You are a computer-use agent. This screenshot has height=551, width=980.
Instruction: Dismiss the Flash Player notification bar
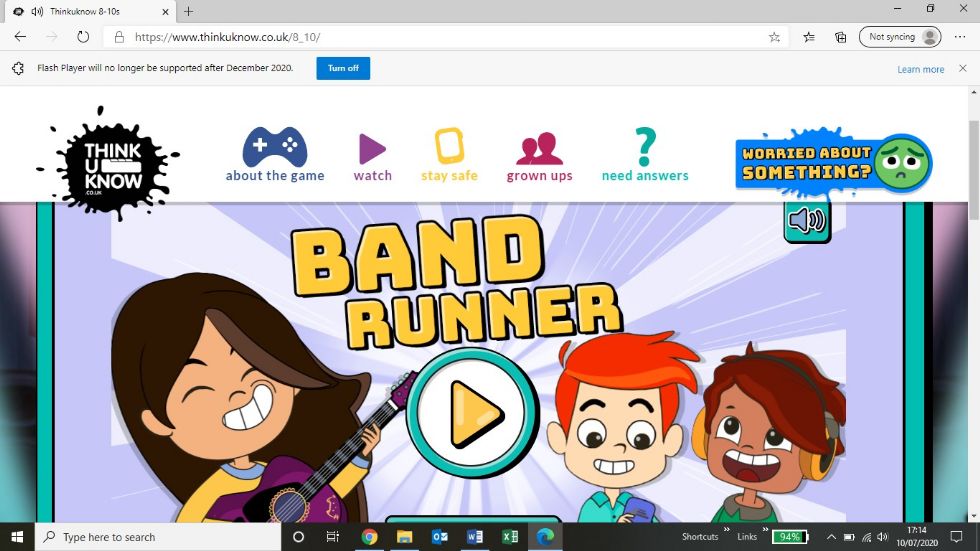click(x=962, y=68)
